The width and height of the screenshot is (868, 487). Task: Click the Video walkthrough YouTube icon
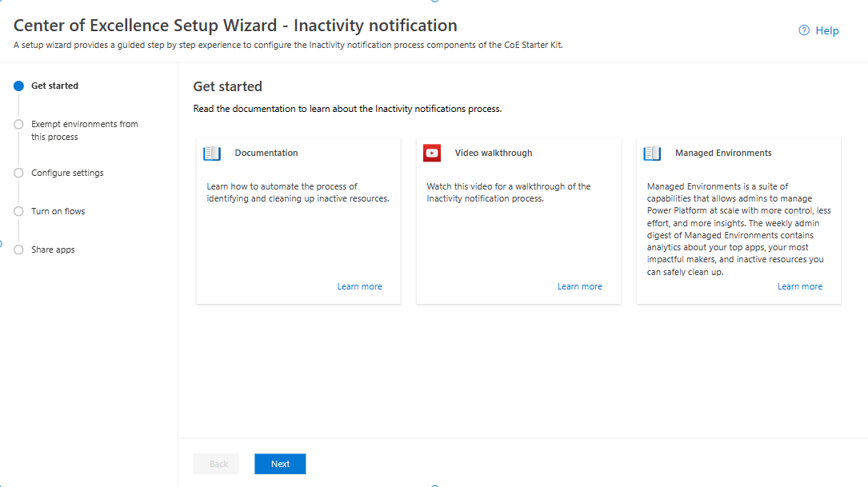click(432, 154)
